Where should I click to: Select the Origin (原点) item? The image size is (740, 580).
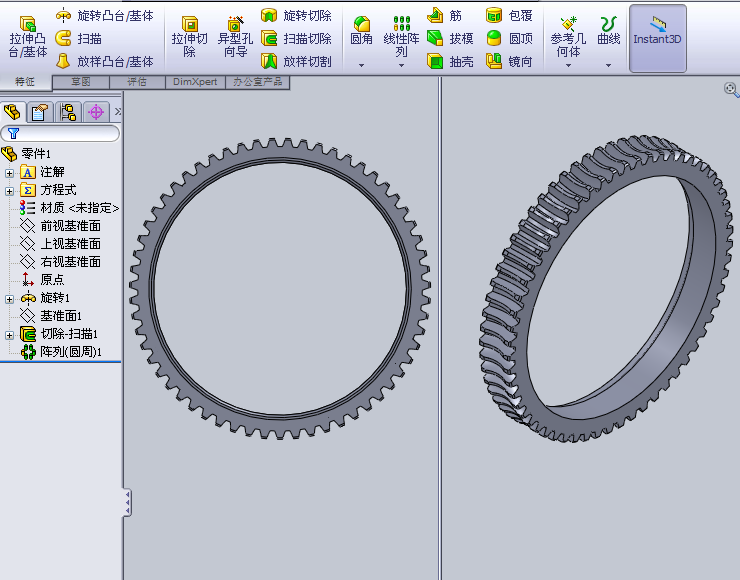coord(42,279)
